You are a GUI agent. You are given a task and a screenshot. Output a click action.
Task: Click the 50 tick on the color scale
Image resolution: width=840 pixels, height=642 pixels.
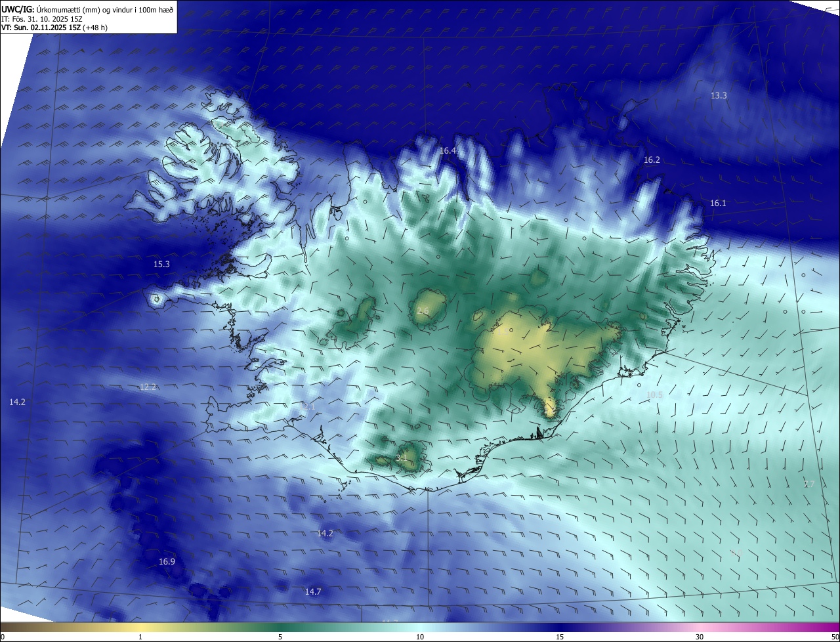click(x=835, y=637)
